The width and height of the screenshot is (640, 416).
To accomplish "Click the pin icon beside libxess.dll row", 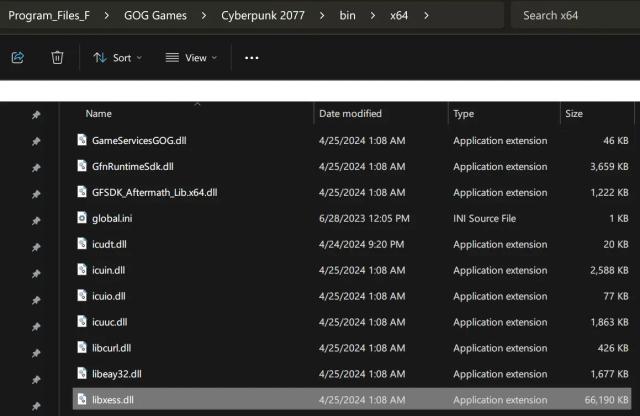I will pyautogui.click(x=36, y=406).
